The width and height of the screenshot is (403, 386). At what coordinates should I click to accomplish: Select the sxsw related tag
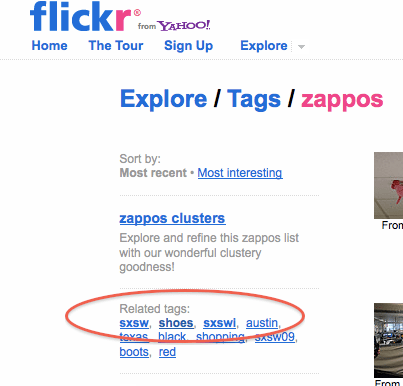pos(134,323)
